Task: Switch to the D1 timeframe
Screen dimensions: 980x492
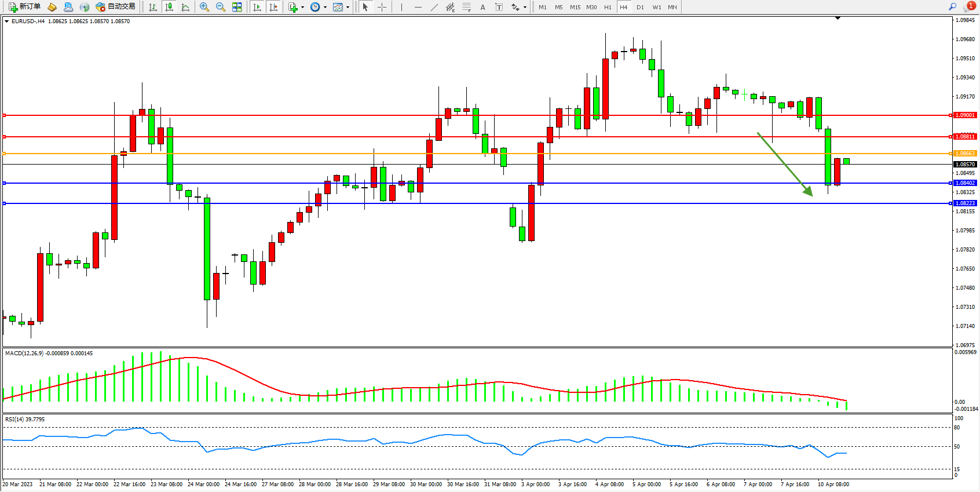Action: (x=640, y=7)
